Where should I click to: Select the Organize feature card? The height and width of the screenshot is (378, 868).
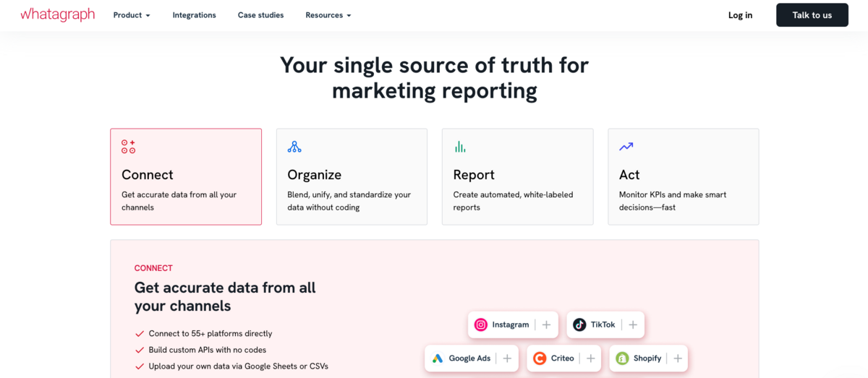tap(352, 177)
